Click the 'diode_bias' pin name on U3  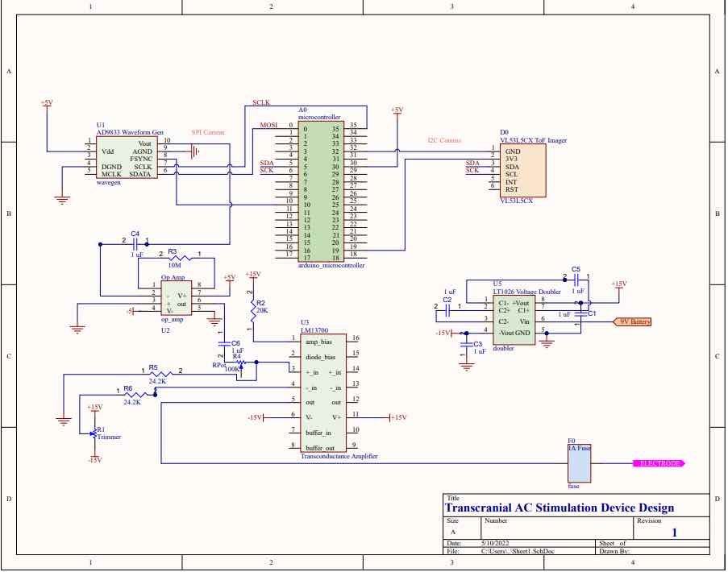click(320, 357)
